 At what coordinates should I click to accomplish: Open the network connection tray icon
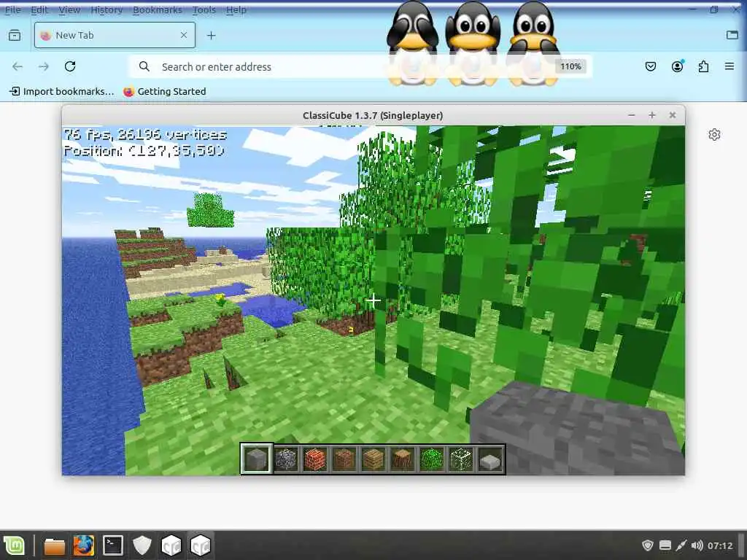681,545
